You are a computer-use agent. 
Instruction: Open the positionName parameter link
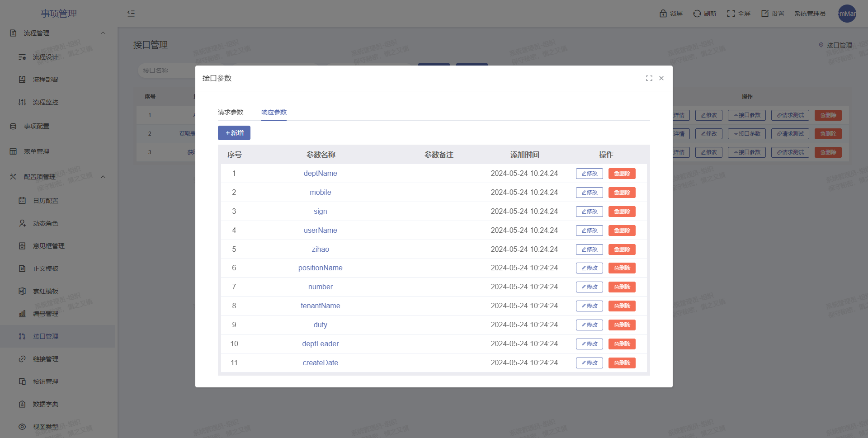(320, 268)
